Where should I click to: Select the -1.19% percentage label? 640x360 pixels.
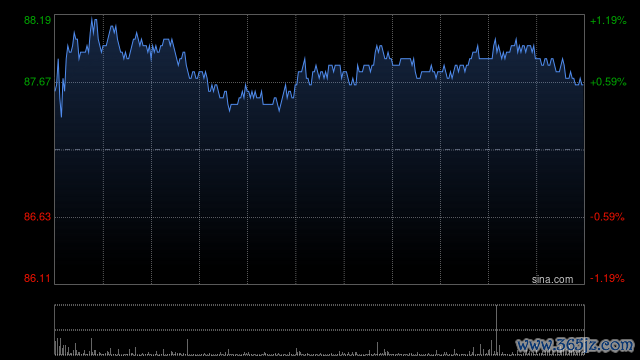tap(607, 278)
